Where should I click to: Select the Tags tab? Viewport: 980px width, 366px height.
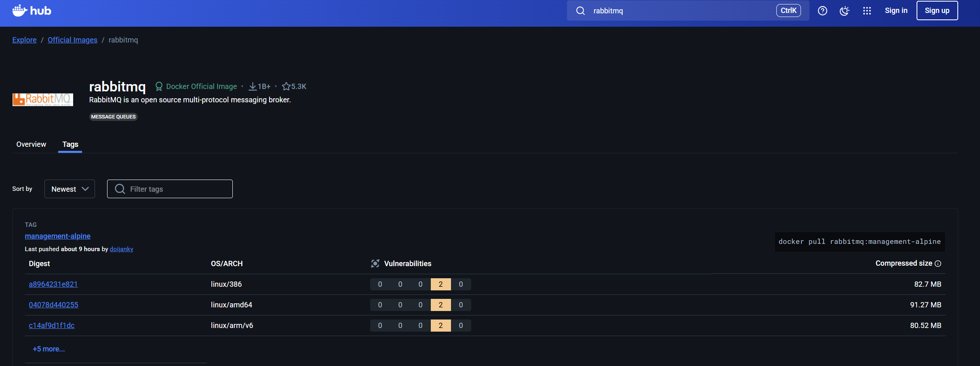pyautogui.click(x=70, y=144)
